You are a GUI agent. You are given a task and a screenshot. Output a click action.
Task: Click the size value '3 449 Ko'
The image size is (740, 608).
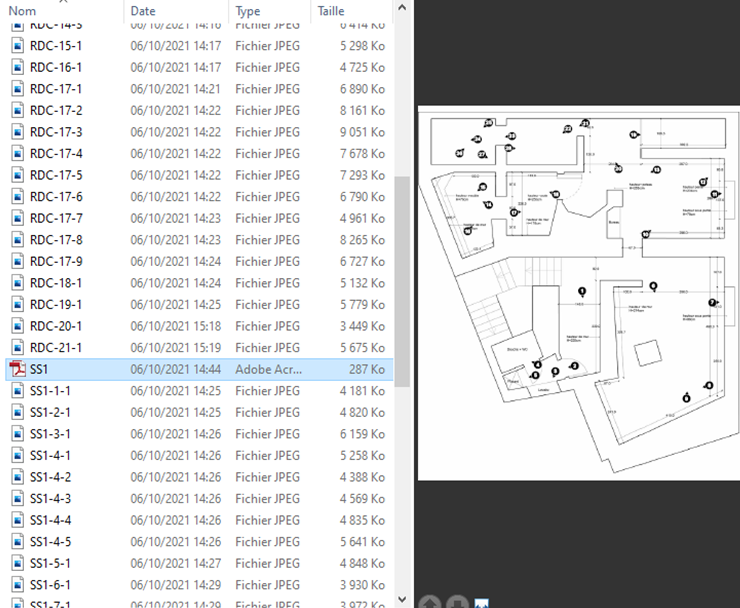[362, 326]
